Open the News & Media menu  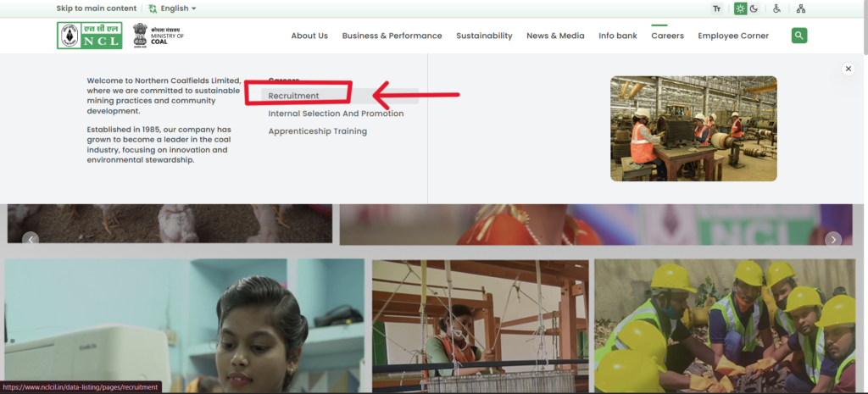coord(555,36)
